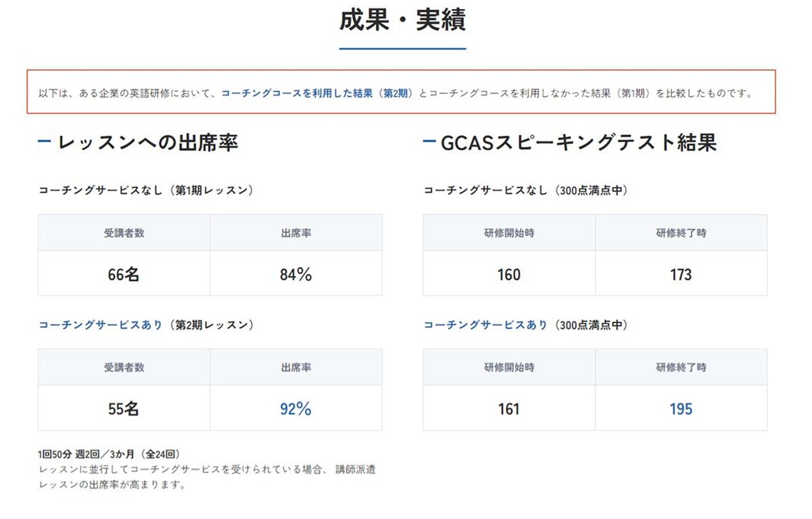Click blue コーチングサービスあり above 第2期レッスン table

coord(100,325)
